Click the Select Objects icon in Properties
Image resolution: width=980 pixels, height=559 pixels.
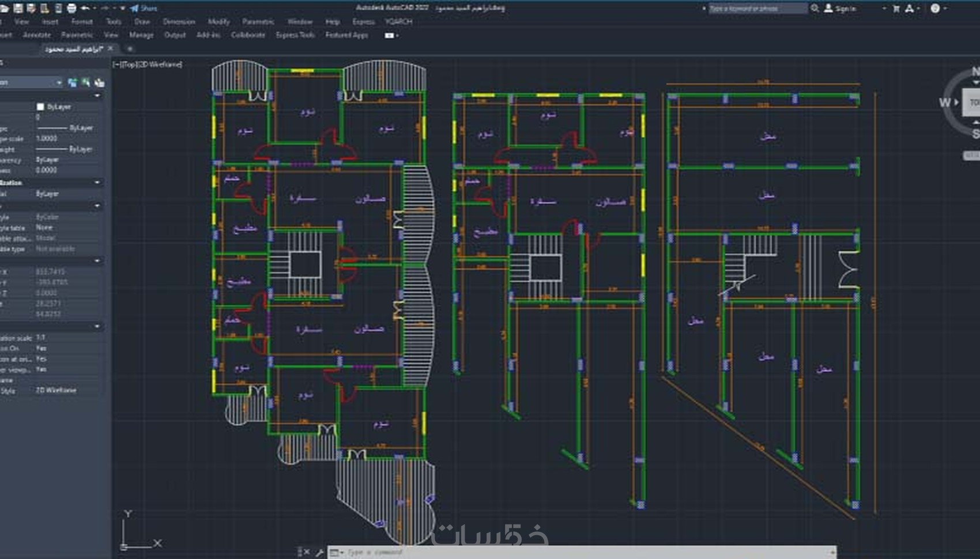point(86,82)
